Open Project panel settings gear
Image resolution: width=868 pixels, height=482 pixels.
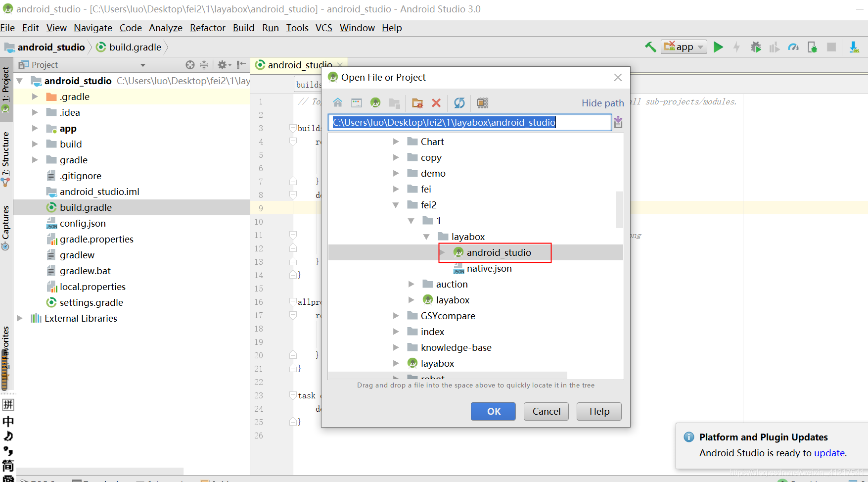pyautogui.click(x=224, y=65)
